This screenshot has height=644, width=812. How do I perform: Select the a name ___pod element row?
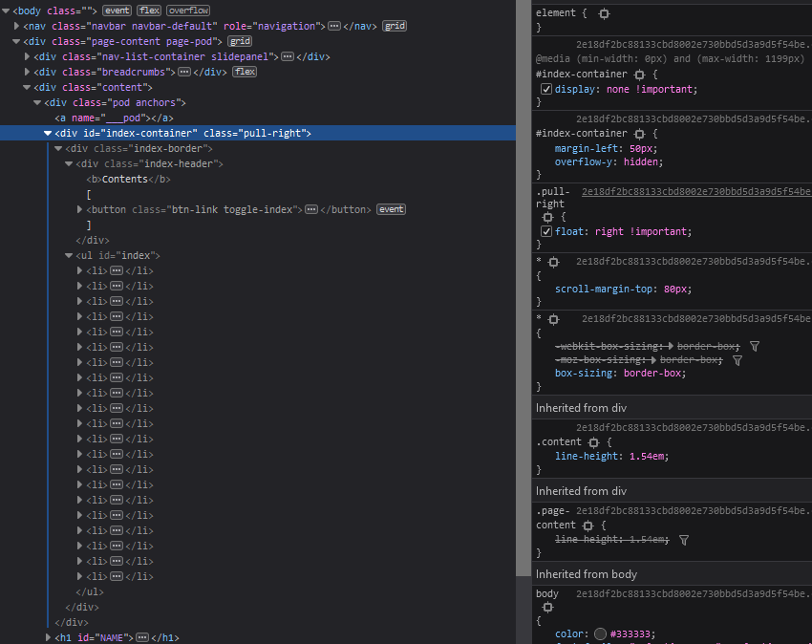click(114, 118)
